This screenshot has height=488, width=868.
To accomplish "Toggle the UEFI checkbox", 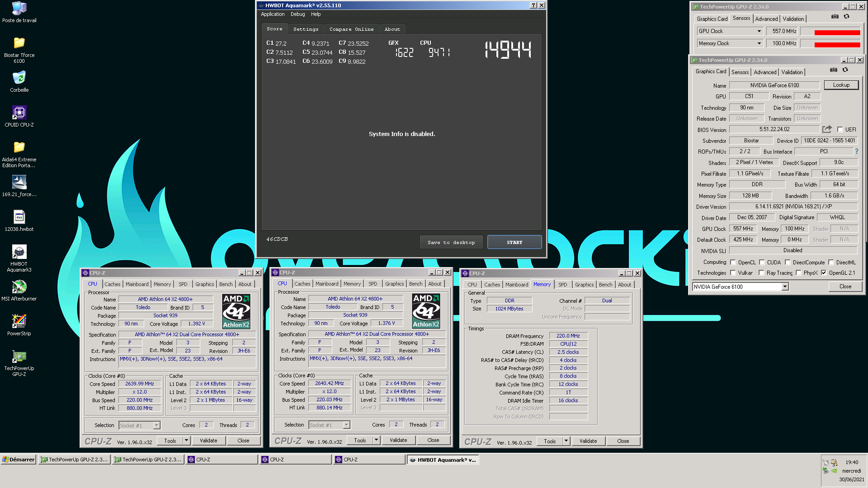I will point(840,130).
